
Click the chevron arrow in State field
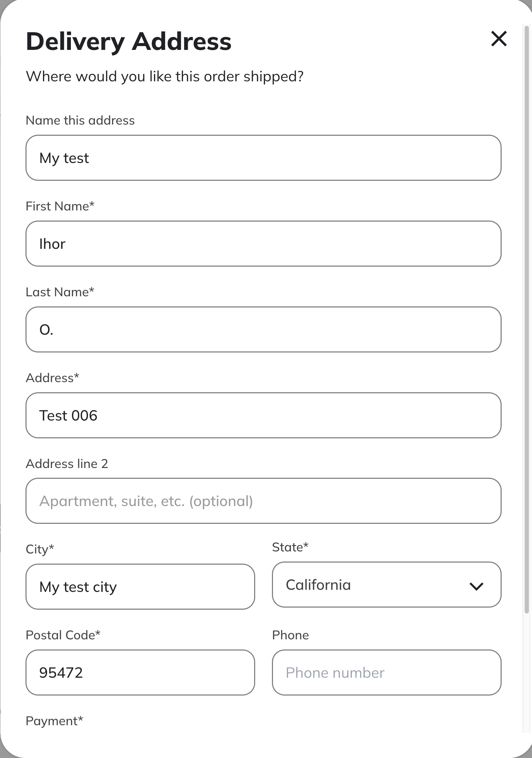[476, 586]
